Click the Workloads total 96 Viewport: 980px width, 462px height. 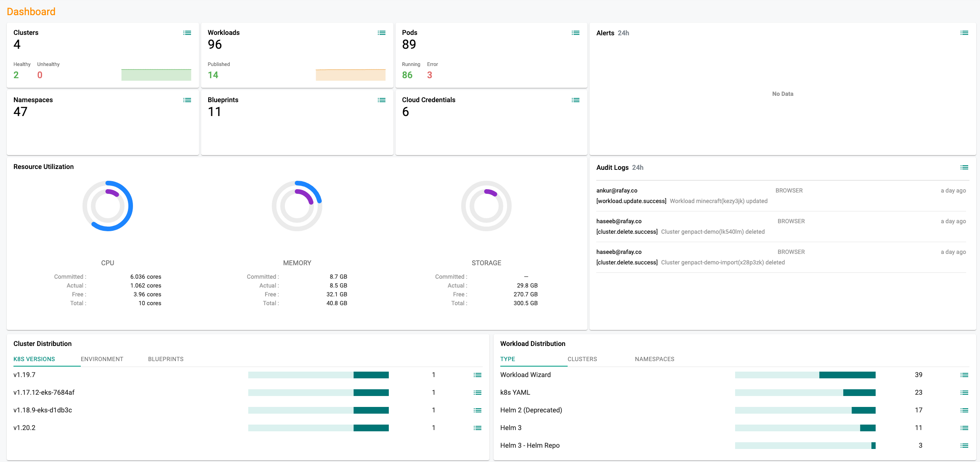pyautogui.click(x=215, y=45)
